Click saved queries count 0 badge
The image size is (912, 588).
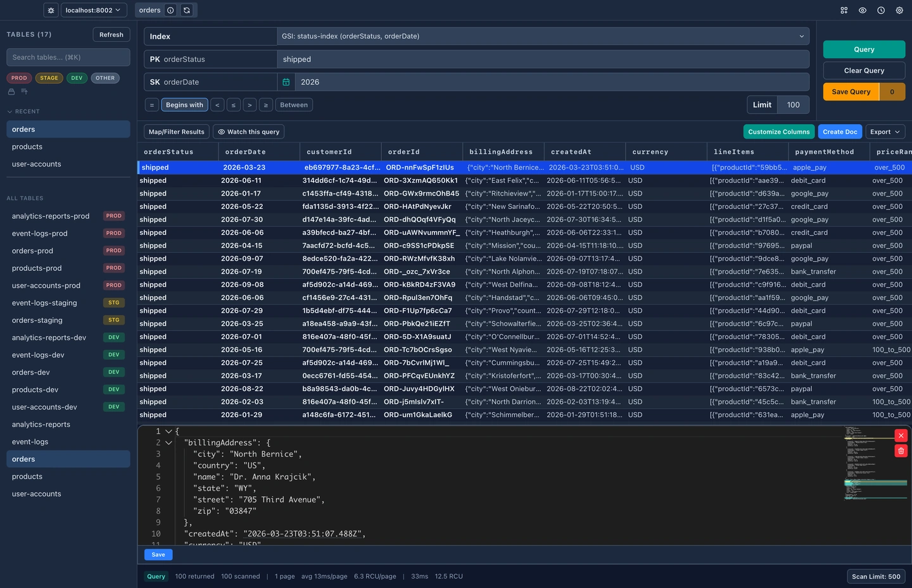(892, 92)
